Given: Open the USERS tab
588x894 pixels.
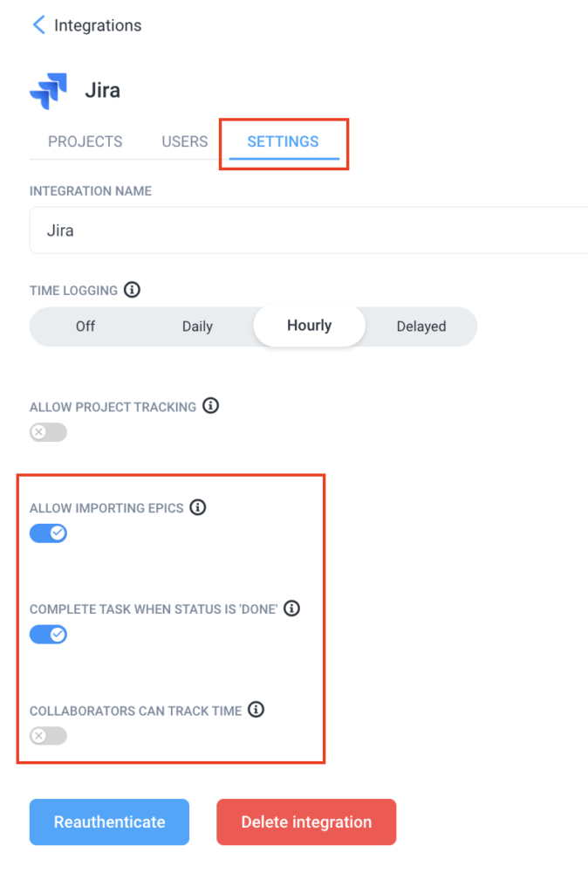Looking at the screenshot, I should [184, 141].
